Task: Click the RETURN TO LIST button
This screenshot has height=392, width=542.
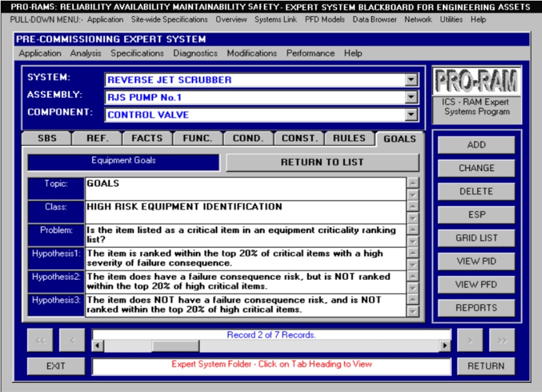Action: point(322,163)
